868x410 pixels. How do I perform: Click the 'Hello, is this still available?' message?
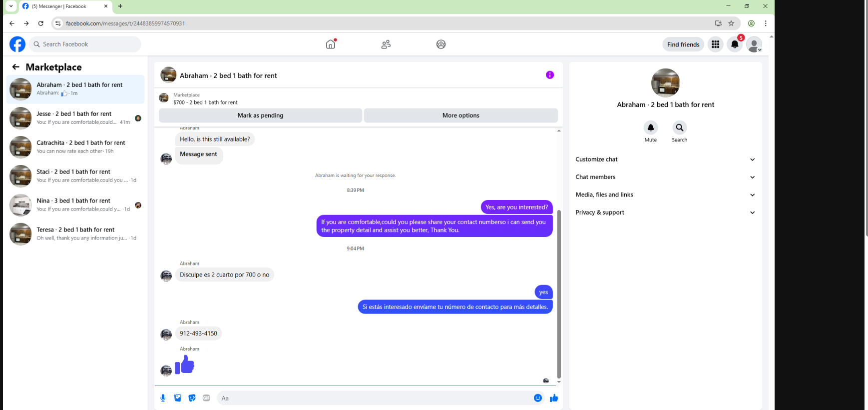tap(215, 139)
